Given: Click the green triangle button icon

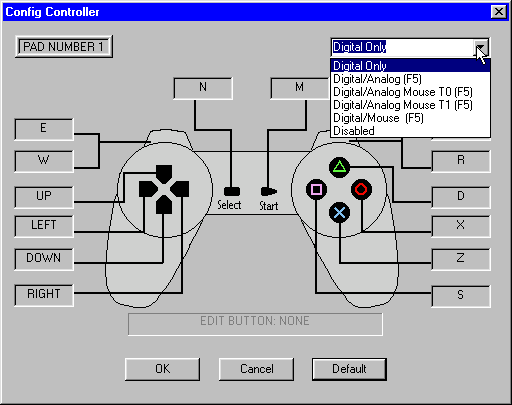Looking at the screenshot, I should 339,167.
